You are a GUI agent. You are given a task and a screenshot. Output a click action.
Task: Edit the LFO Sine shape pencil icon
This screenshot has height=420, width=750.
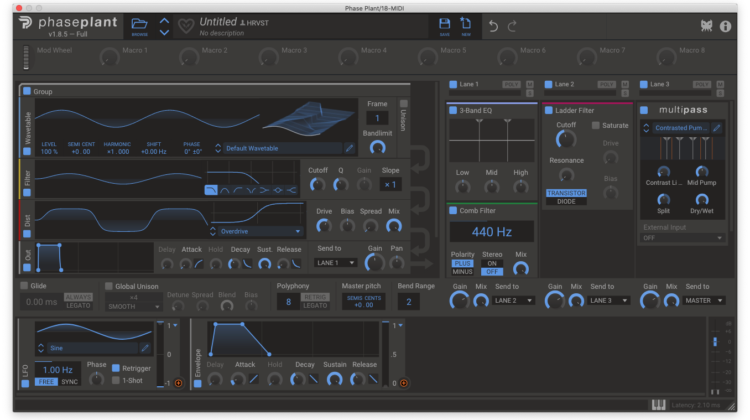point(145,348)
